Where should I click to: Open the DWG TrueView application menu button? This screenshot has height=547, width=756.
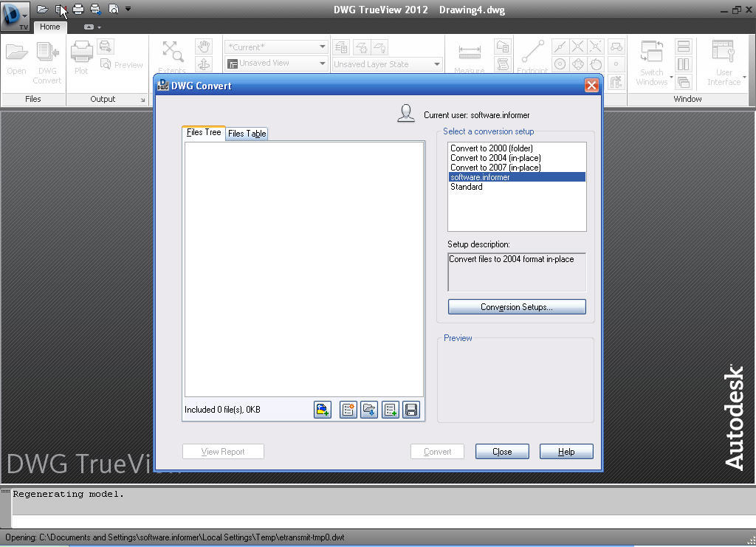pos(15,16)
